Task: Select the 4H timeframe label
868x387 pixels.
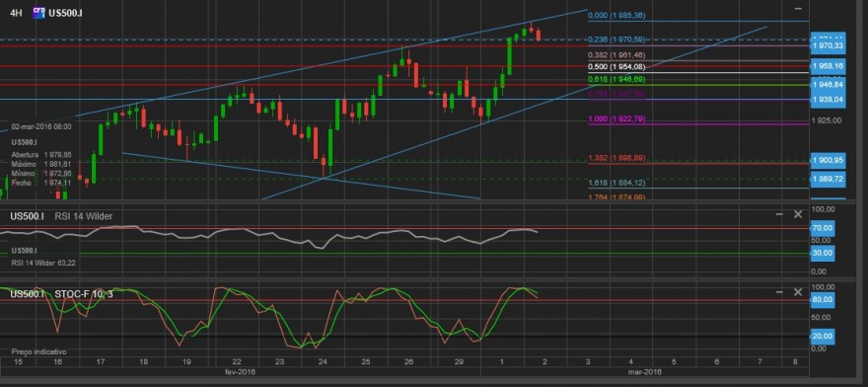Action: coord(16,12)
